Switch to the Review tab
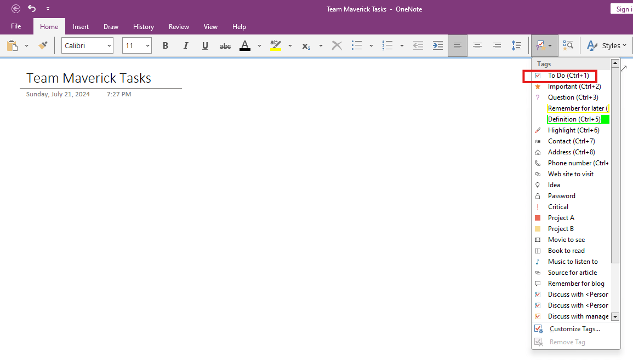 pos(179,27)
